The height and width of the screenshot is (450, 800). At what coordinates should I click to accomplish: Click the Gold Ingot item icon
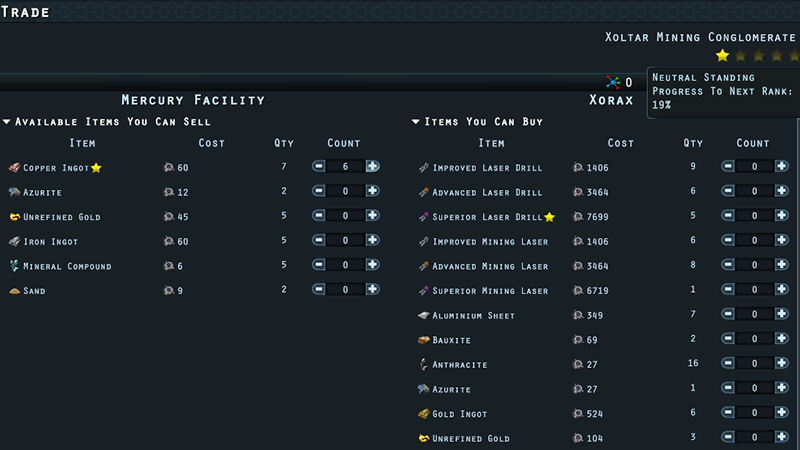424,414
